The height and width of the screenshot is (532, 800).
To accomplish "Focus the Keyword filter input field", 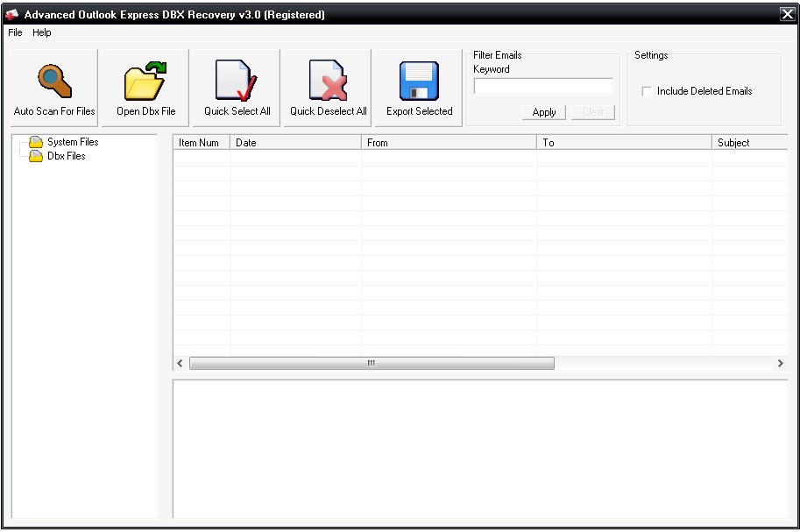I will click(543, 86).
